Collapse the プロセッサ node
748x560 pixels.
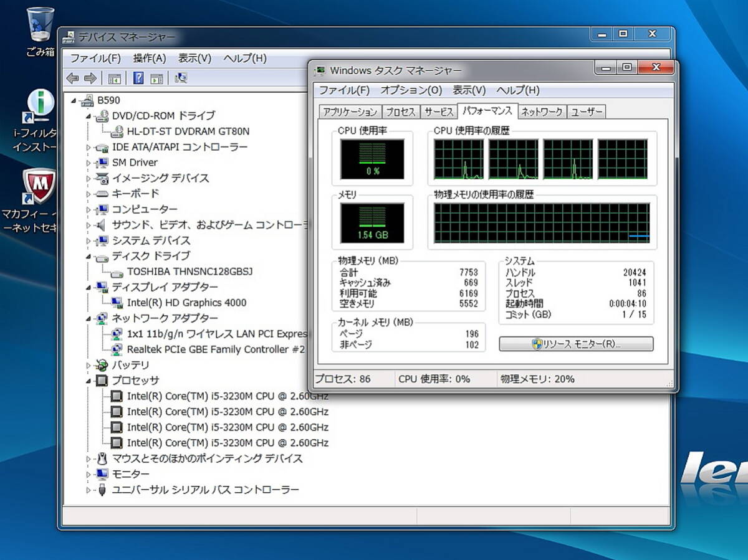click(89, 381)
